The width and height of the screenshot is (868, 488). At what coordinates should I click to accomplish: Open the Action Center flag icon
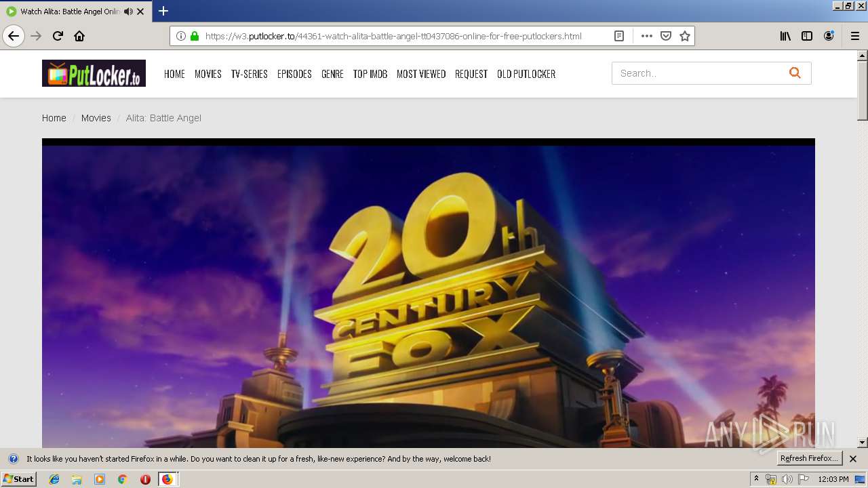[x=803, y=479]
